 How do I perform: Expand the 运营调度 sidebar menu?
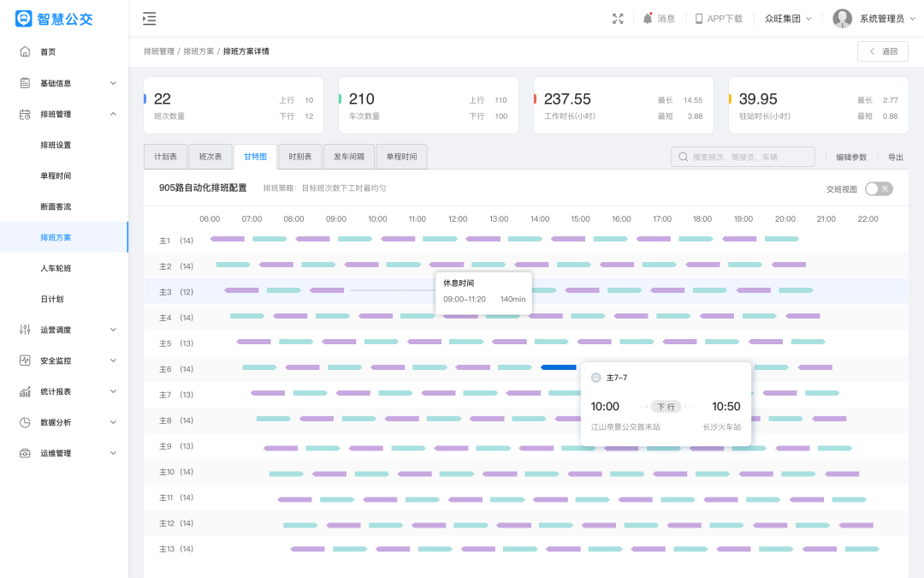[113, 330]
